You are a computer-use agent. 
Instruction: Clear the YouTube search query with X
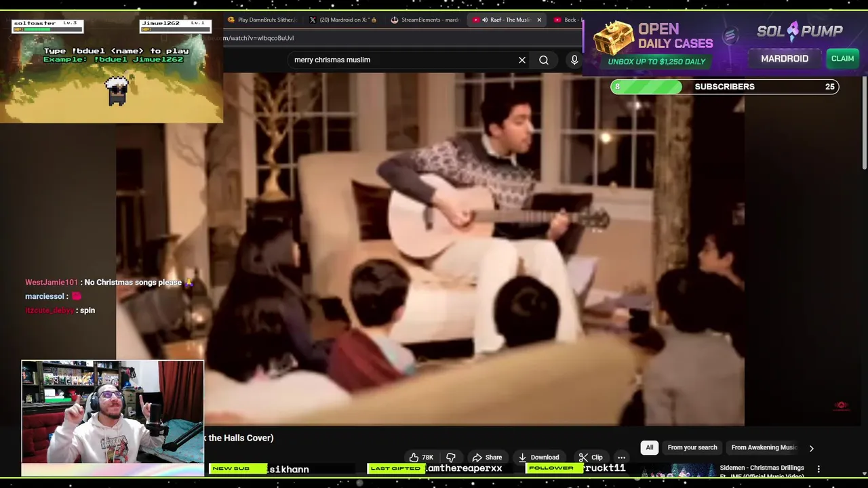click(522, 60)
